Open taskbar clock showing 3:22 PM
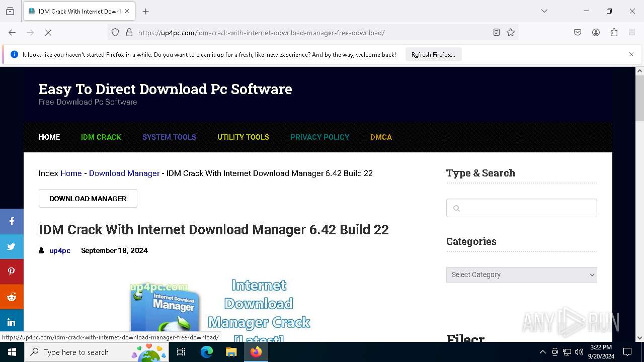644x362 pixels. pos(601,352)
